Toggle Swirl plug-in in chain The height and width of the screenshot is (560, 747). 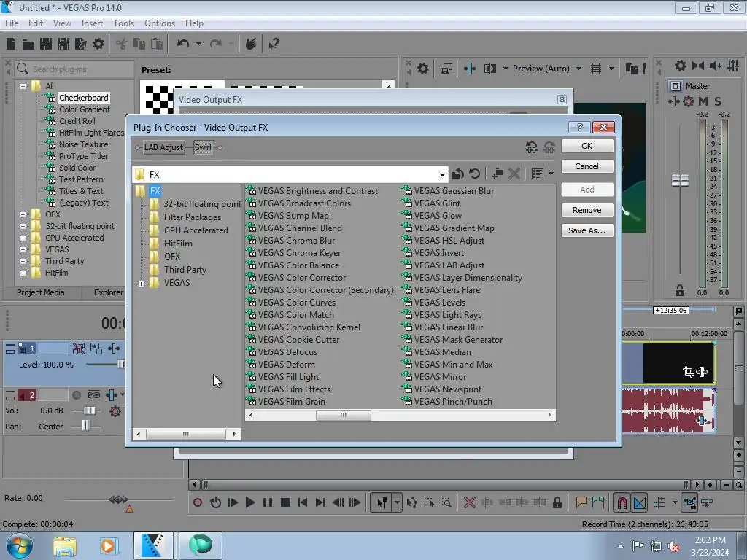203,147
